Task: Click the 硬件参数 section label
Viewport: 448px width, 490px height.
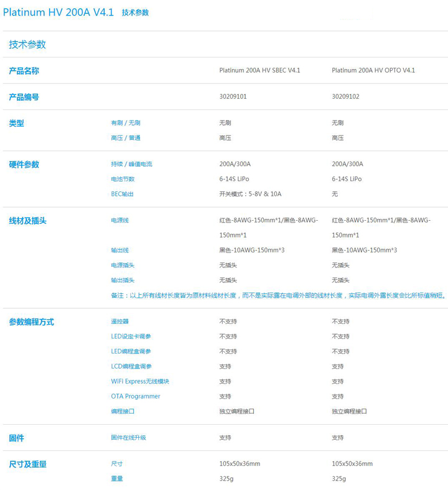Action: pyautogui.click(x=24, y=164)
